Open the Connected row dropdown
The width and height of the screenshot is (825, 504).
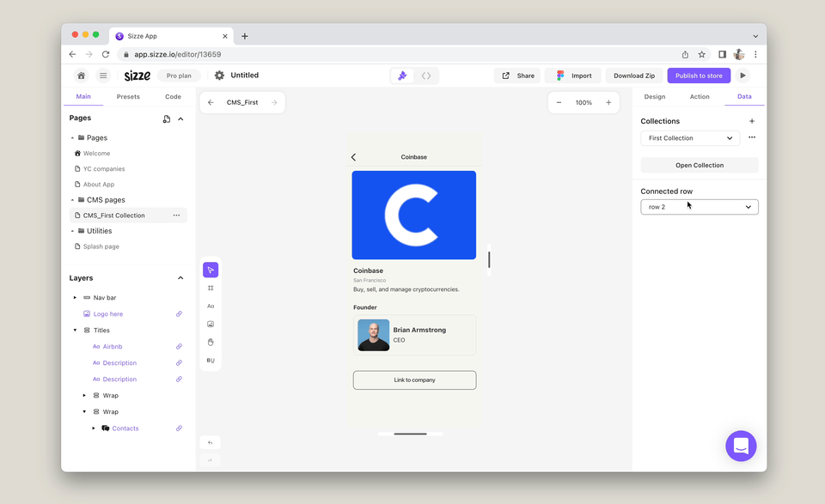click(x=700, y=207)
